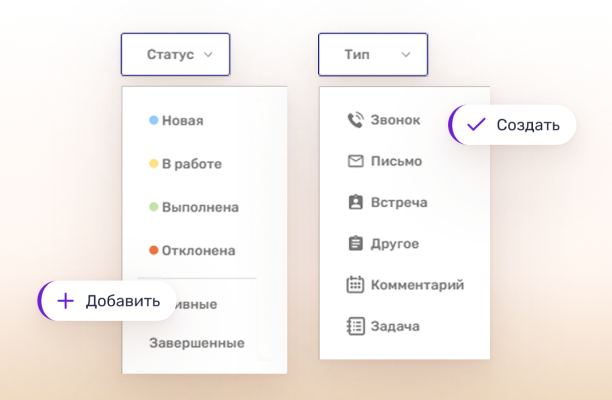The image size is (612, 400).
Task: Select the Новая status option
Action: click(182, 121)
